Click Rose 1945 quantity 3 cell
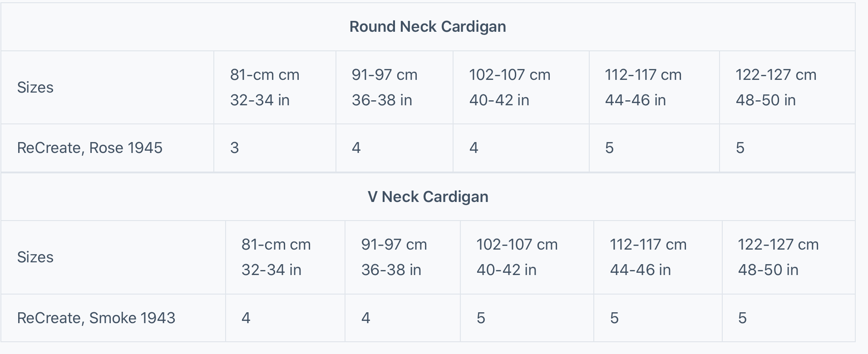Viewport: 868px width, 354px height. (x=235, y=148)
